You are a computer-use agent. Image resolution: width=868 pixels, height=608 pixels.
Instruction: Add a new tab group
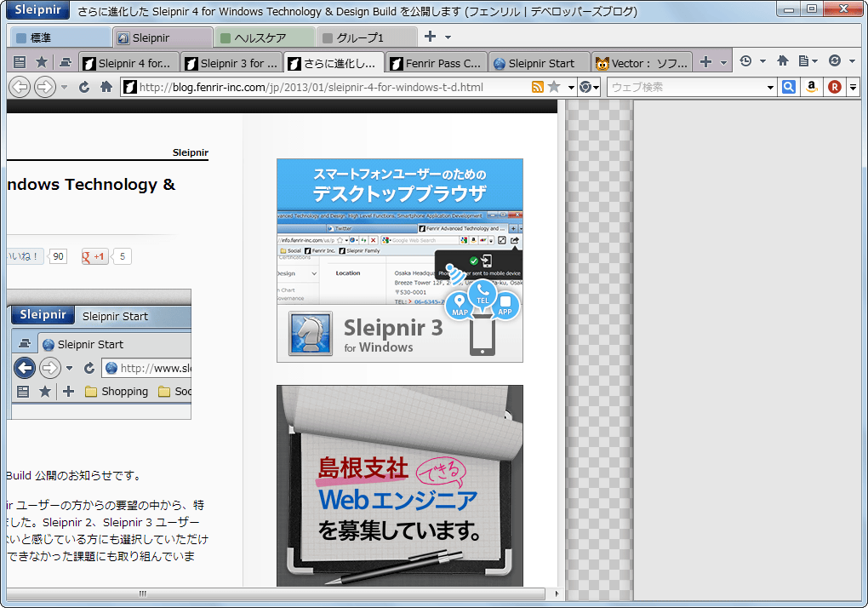point(430,37)
